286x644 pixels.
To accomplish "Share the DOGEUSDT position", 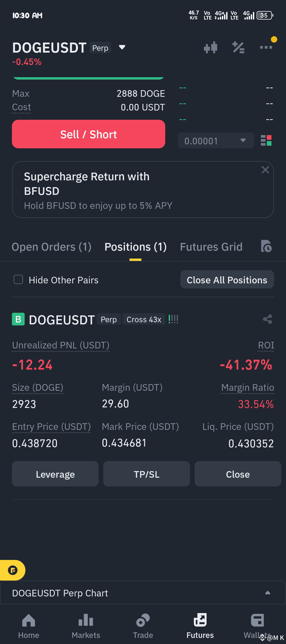I will [x=267, y=319].
